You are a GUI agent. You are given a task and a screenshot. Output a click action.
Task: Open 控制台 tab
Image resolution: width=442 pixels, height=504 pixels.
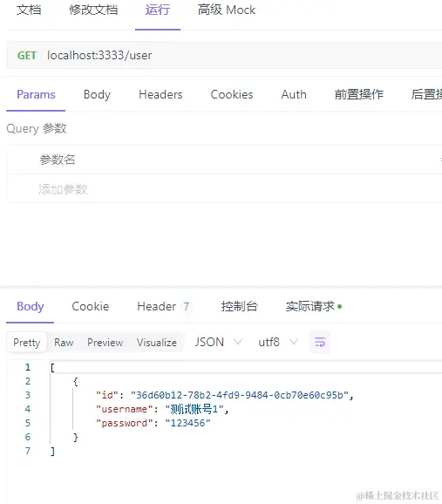pos(240,306)
